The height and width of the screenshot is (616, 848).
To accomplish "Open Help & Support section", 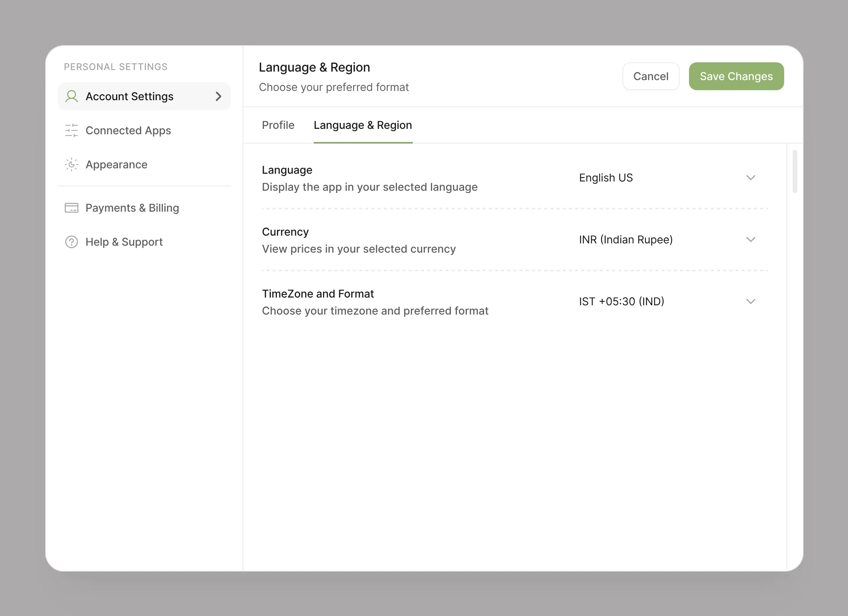I will [x=144, y=242].
